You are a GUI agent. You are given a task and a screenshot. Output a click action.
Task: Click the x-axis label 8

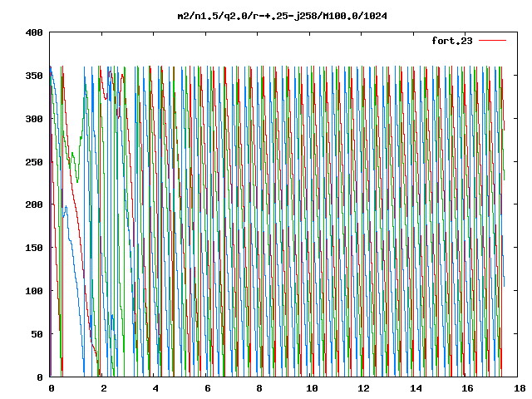coord(259,388)
